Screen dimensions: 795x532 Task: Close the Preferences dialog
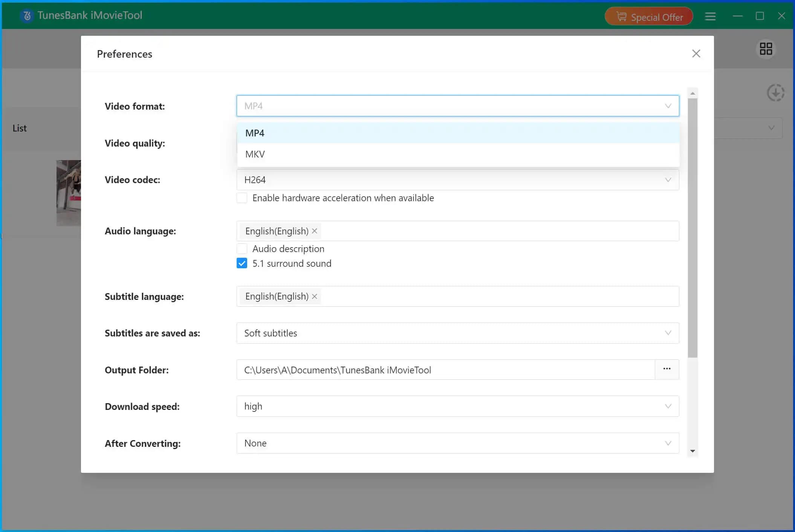pyautogui.click(x=696, y=54)
